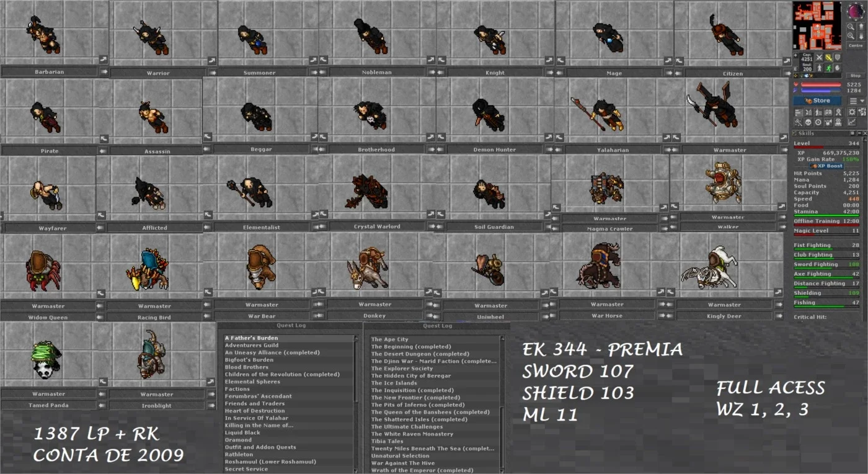Screen dimensions: 868x474
Task: Open the skull icon window
Action: point(808,122)
